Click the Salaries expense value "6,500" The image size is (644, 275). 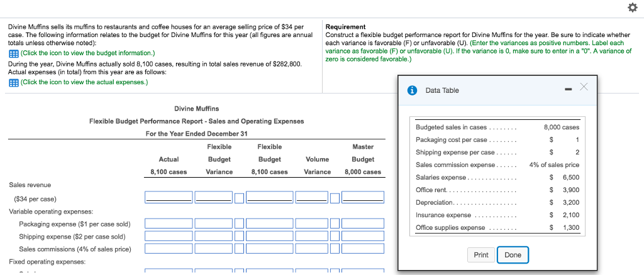click(x=571, y=178)
